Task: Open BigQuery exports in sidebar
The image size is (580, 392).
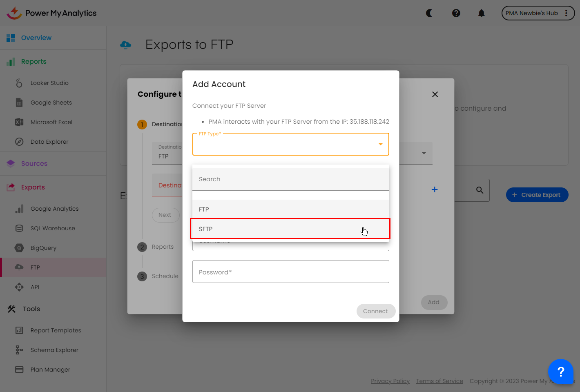Action: [43, 248]
